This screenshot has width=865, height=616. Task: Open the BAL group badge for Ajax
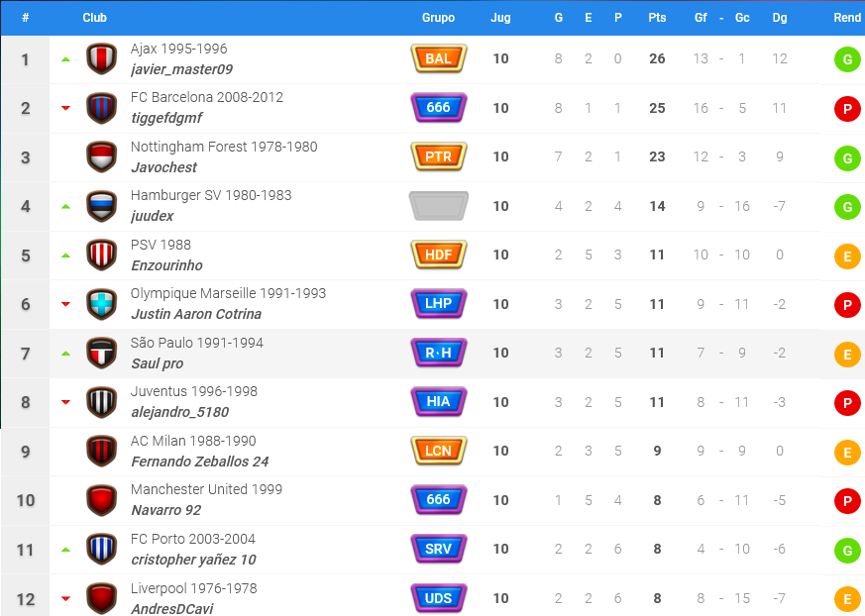coord(439,58)
